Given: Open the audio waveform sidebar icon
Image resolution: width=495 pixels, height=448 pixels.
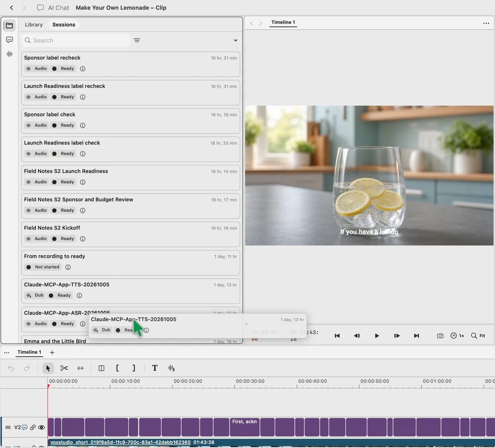Looking at the screenshot, I should tap(9, 54).
